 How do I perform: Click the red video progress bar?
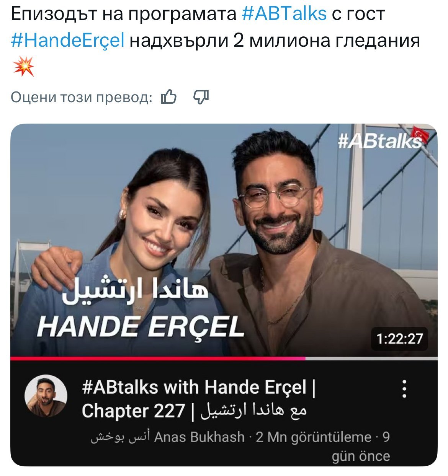click(158, 359)
